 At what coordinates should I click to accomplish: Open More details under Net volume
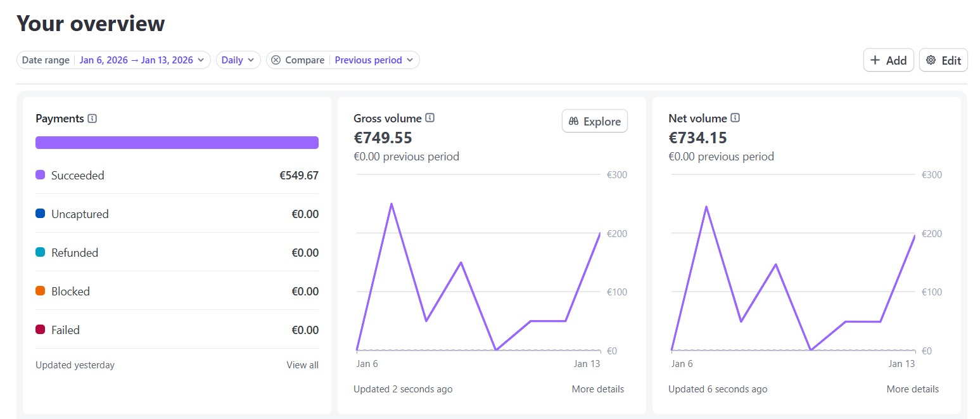tap(913, 389)
